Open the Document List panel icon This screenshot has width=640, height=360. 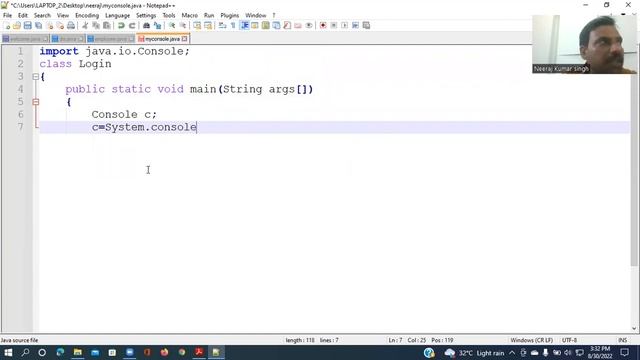pyautogui.click(x=276, y=26)
